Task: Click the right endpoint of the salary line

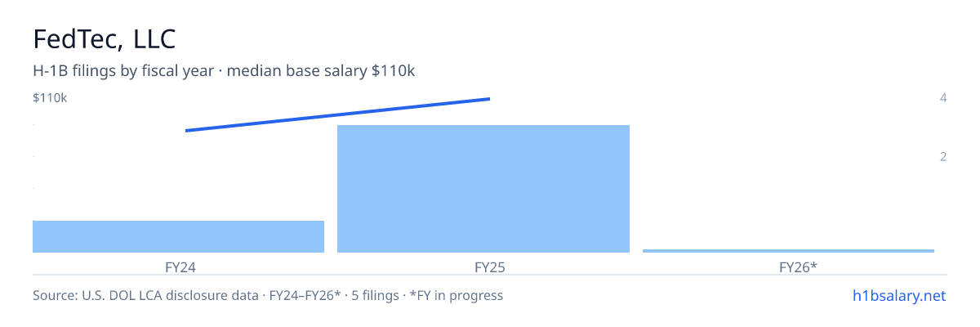Action: click(488, 99)
